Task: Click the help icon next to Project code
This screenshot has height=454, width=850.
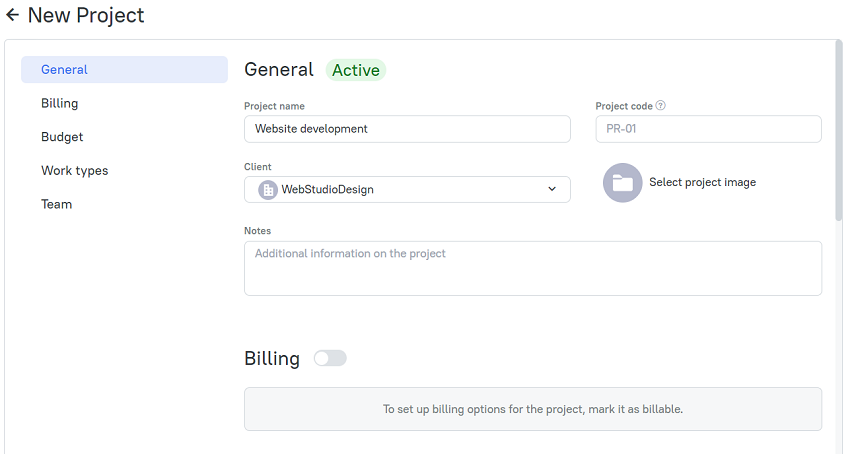Action: 660,105
